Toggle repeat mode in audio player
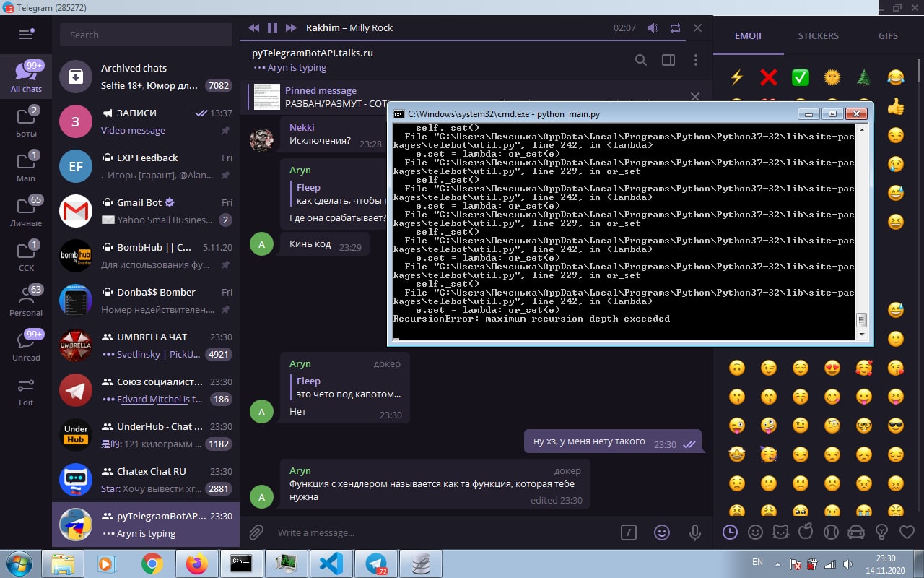924x578 pixels. coord(675,27)
